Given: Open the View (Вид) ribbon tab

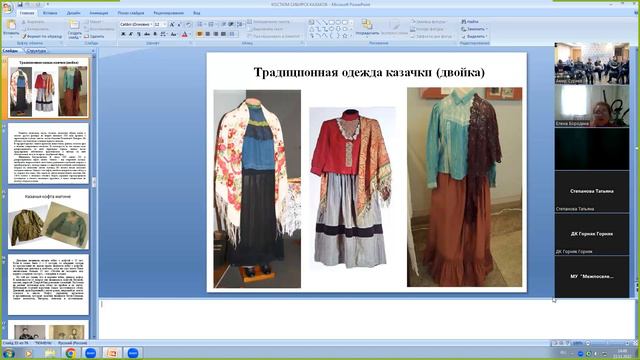Looking at the screenshot, I should tap(197, 13).
